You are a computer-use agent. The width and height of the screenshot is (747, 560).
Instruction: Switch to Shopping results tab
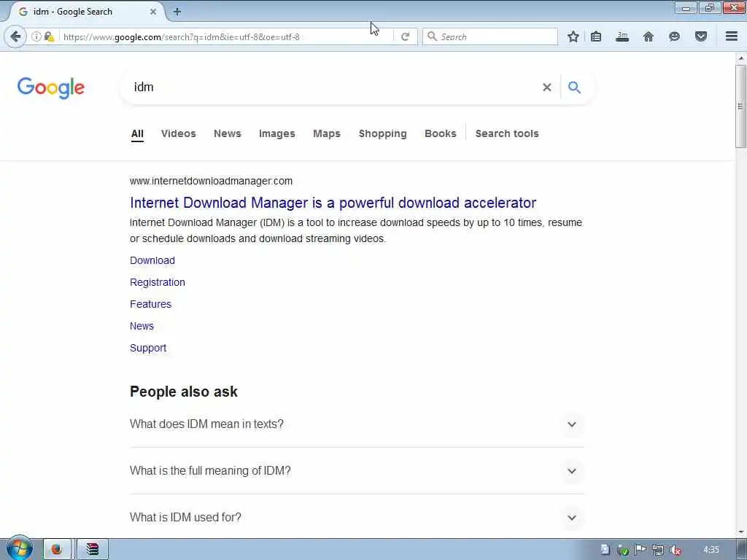point(382,134)
